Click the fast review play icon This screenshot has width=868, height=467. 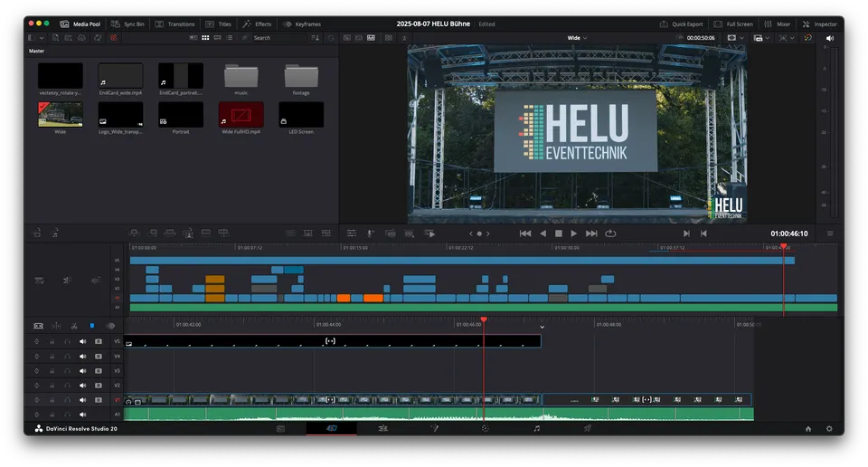pyautogui.click(x=429, y=233)
